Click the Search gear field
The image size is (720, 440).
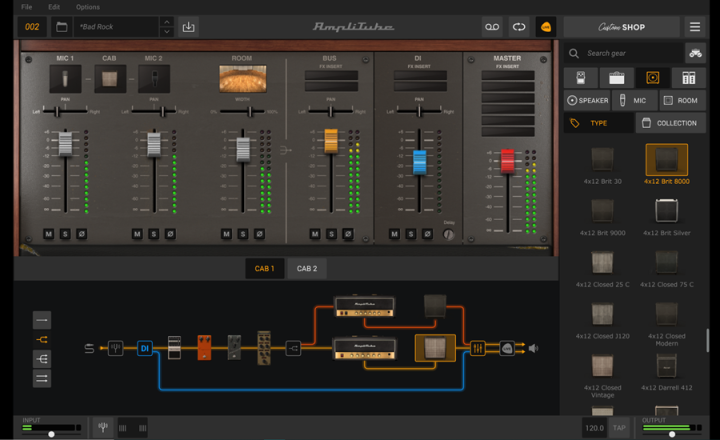point(624,53)
